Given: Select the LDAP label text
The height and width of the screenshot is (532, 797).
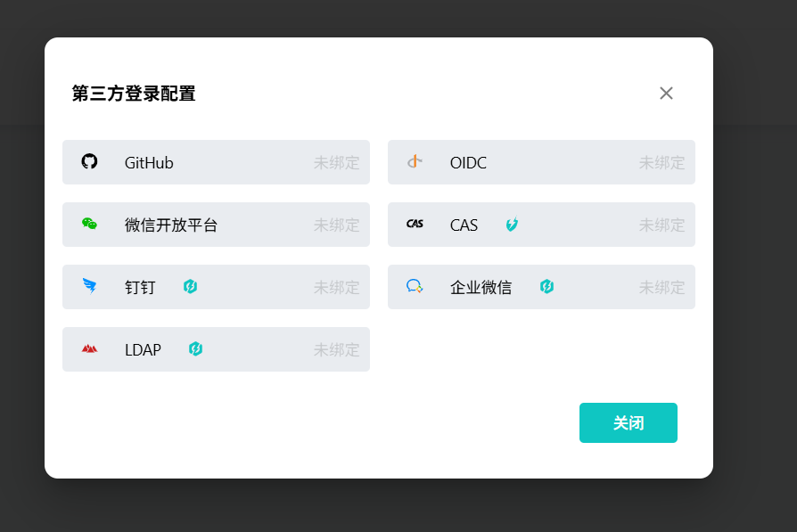Looking at the screenshot, I should [143, 350].
